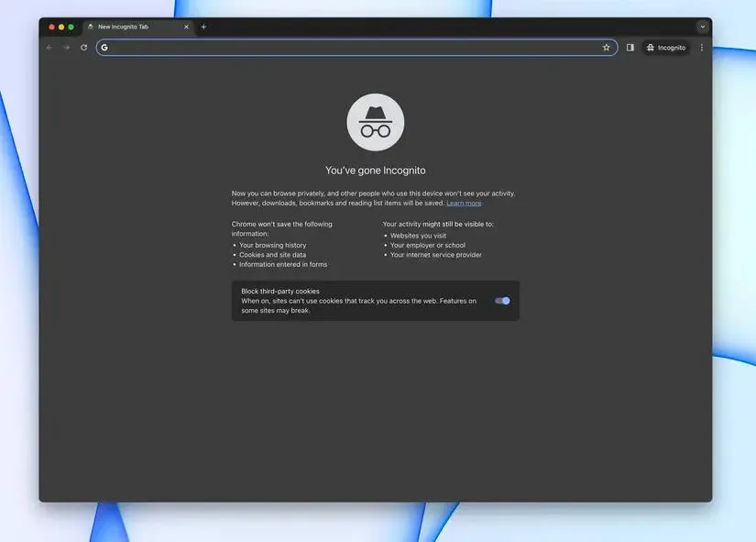The height and width of the screenshot is (542, 756).
Task: Click "Cookies and site data" list item
Action: (x=273, y=255)
